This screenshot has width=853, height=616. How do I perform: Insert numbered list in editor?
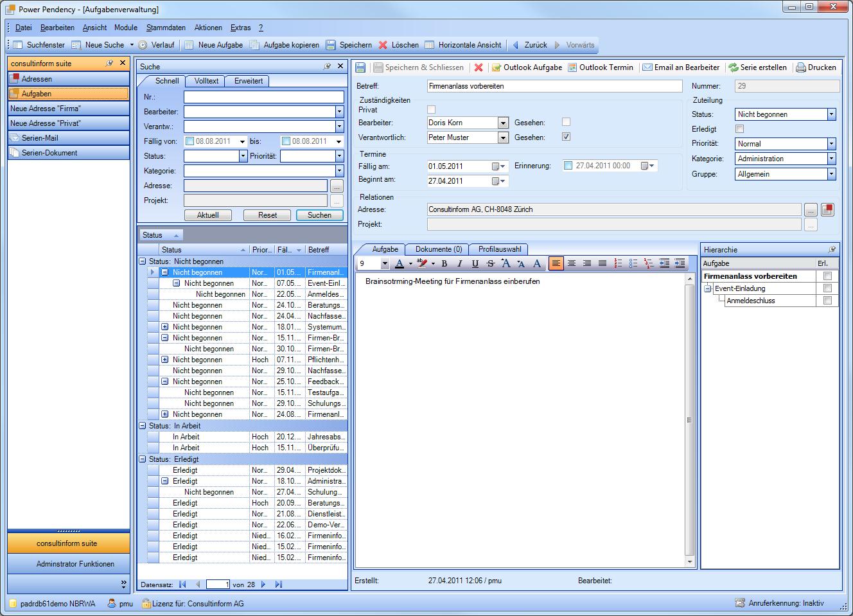pos(618,263)
